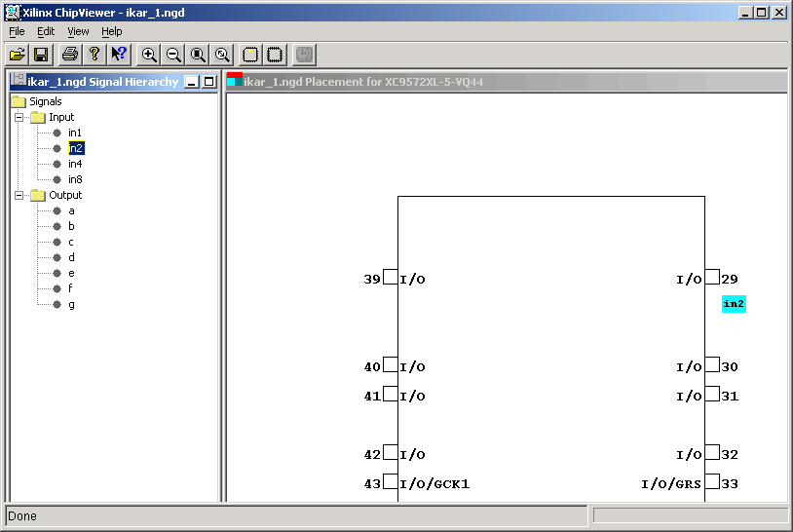
Task: Click the greyed-out chip zoom icon
Action: tap(305, 55)
